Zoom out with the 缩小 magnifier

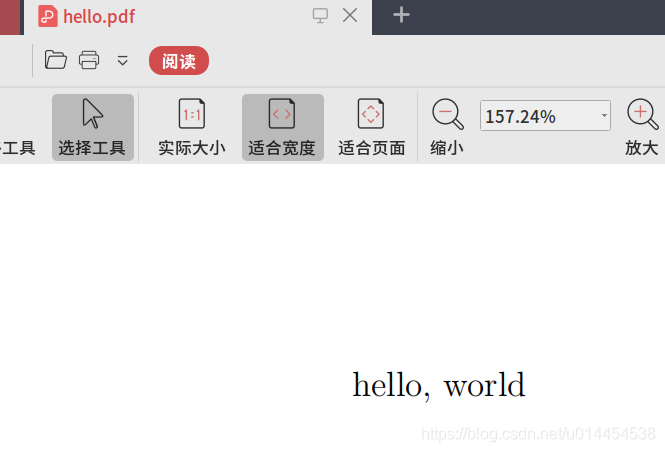(x=447, y=127)
